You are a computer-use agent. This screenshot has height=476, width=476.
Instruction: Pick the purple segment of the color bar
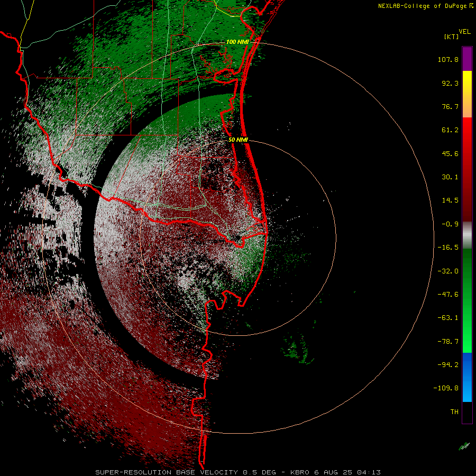coord(467,59)
